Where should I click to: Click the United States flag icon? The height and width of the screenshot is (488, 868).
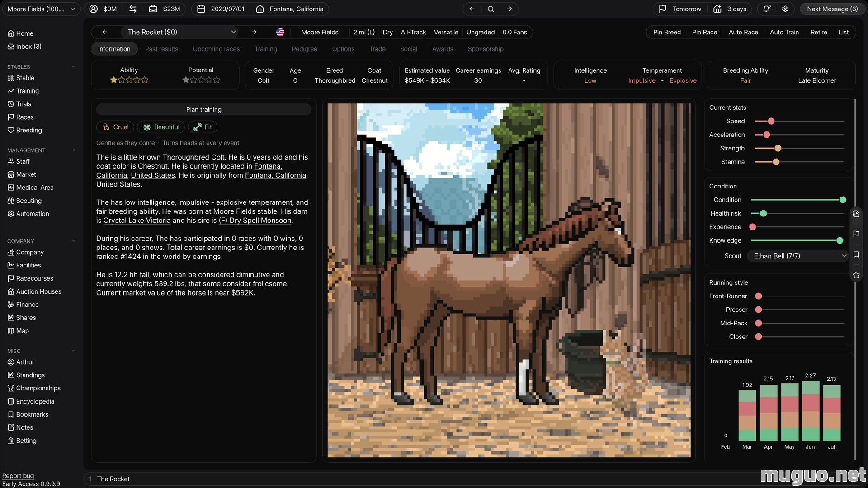[x=280, y=32]
